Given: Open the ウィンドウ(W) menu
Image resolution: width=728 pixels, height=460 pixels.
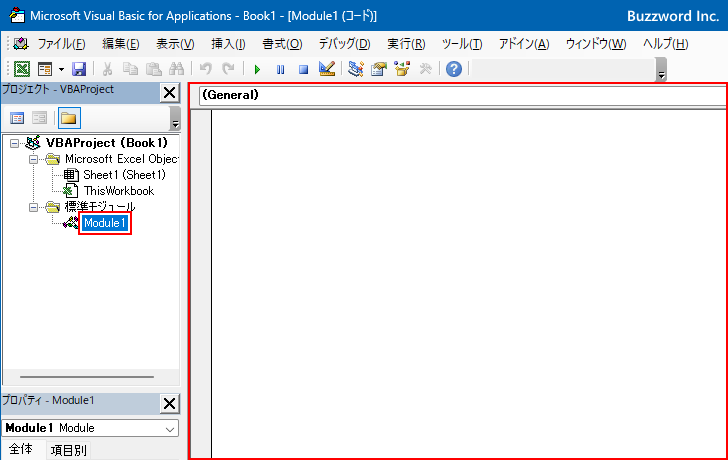Looking at the screenshot, I should click(596, 44).
